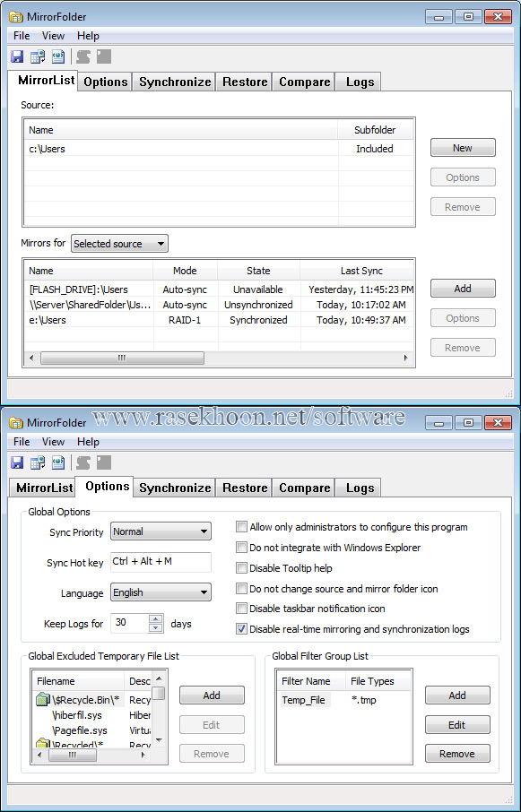The width and height of the screenshot is (521, 812).
Task: Click the gray square stop icon in lower window
Action: (x=104, y=462)
